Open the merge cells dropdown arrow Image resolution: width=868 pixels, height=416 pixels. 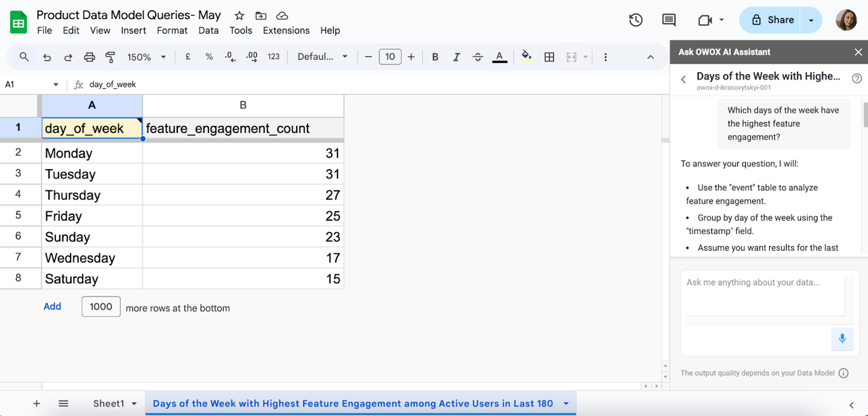pos(585,57)
